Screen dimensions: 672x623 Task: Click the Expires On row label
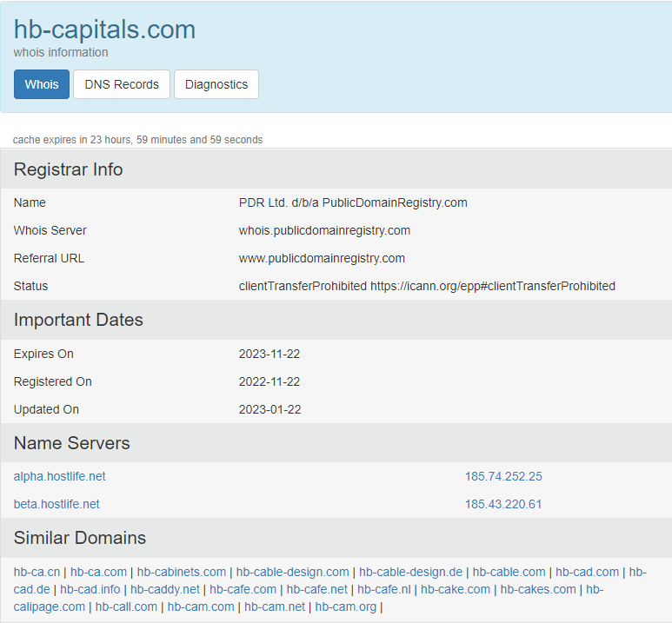pyautogui.click(x=43, y=354)
